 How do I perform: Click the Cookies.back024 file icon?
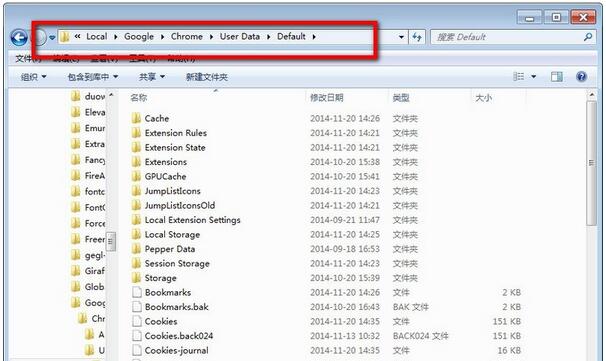[x=136, y=335]
